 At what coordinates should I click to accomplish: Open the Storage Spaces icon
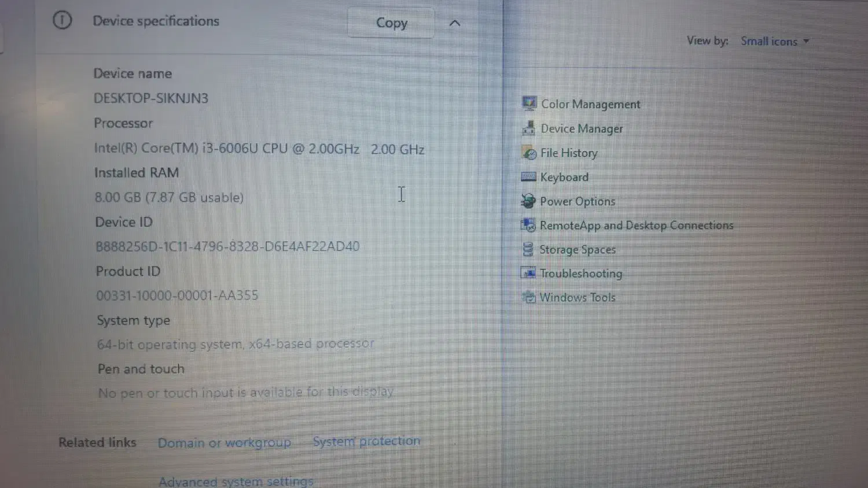(x=528, y=249)
